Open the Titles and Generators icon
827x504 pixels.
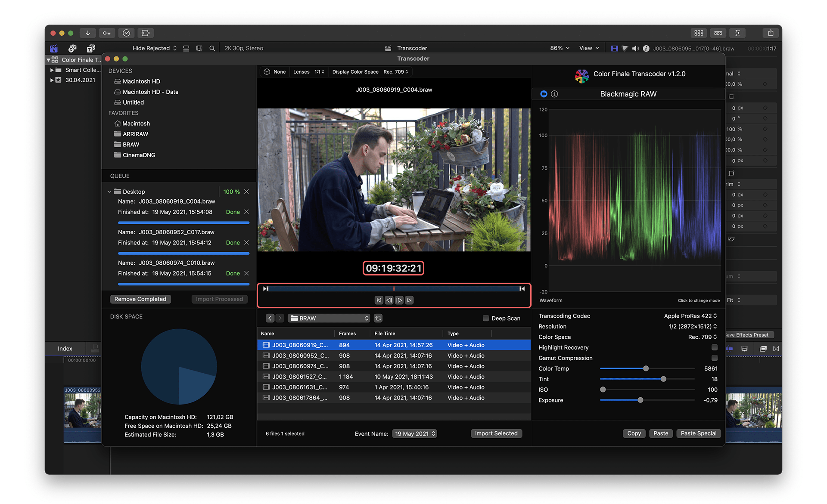pos(90,48)
